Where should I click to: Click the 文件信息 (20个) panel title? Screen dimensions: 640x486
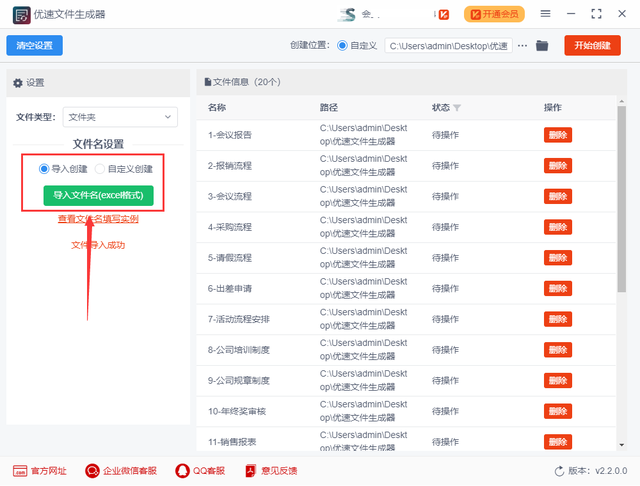247,82
